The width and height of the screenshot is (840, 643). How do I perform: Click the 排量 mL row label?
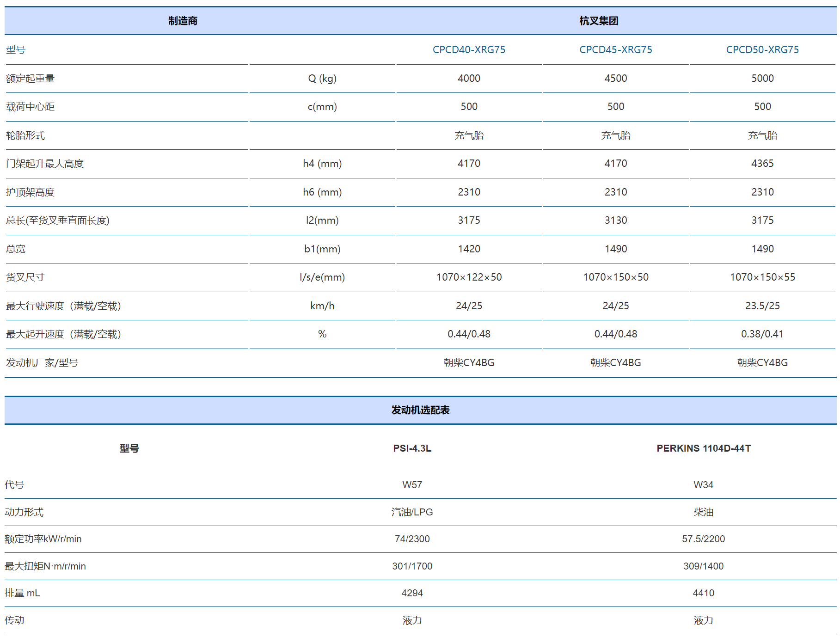(22, 593)
